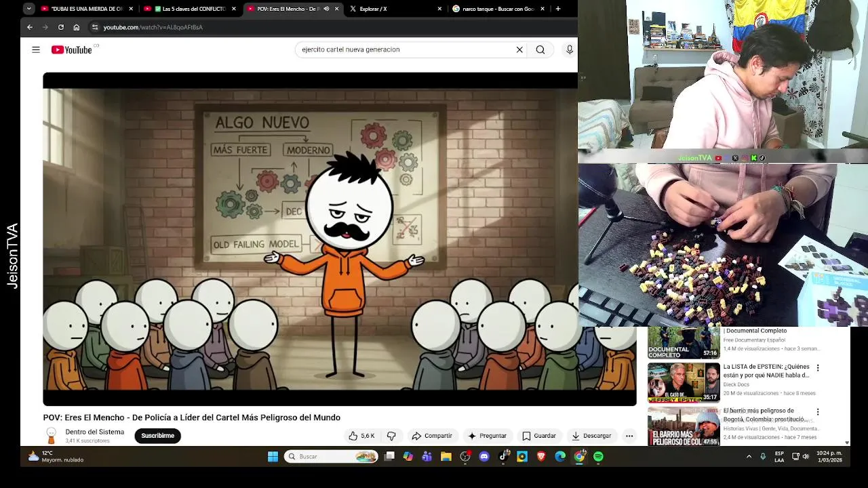Run search with the magnifier button
The image size is (868, 488).
[x=540, y=49]
